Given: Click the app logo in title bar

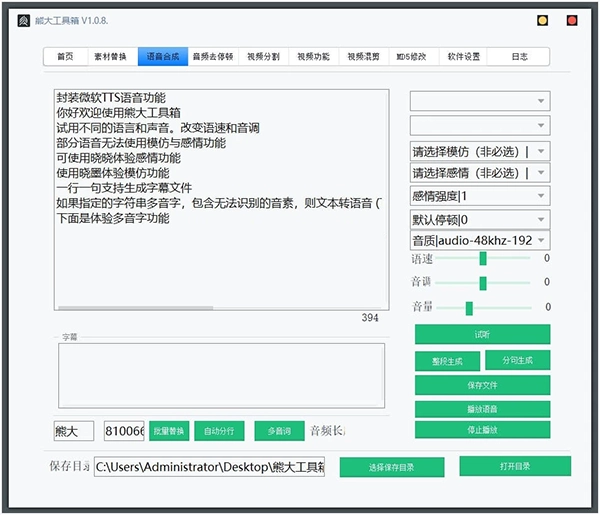Looking at the screenshot, I should (x=24, y=19).
